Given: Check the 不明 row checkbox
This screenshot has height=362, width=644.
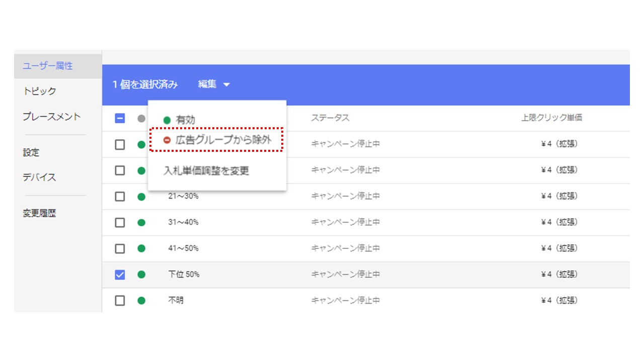Looking at the screenshot, I should coord(120,301).
